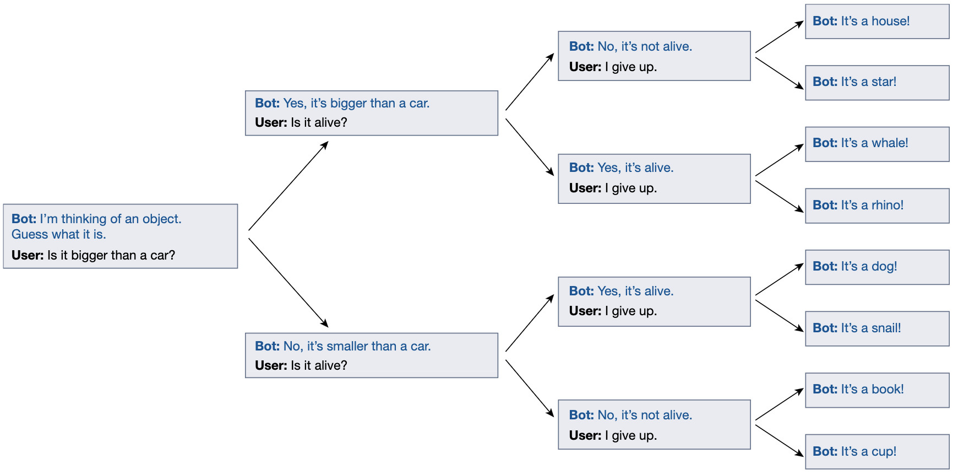
Task: Select "Yes, it's alive" box leading to dog
Action: 654,301
